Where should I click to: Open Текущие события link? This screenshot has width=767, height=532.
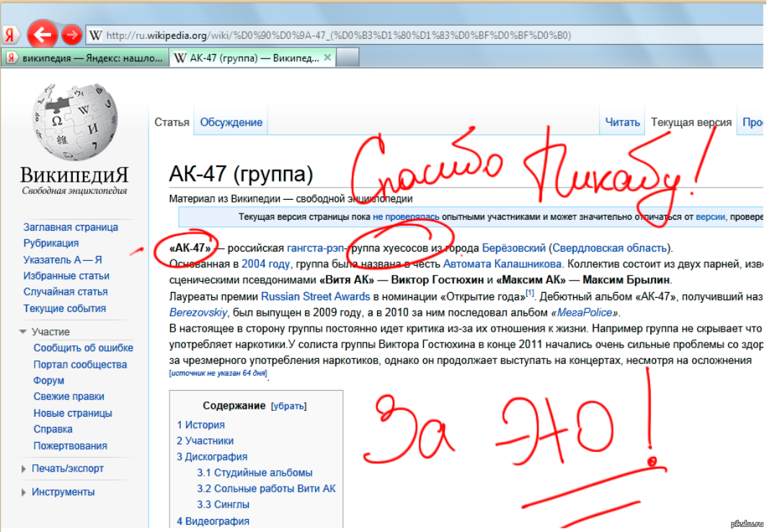point(65,309)
